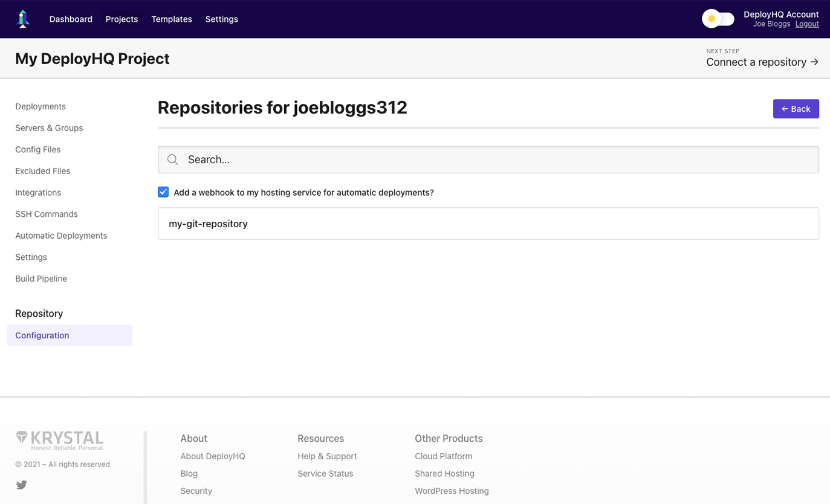Open the Dashboard menu item
Image resolution: width=830 pixels, height=504 pixels.
pos(71,19)
